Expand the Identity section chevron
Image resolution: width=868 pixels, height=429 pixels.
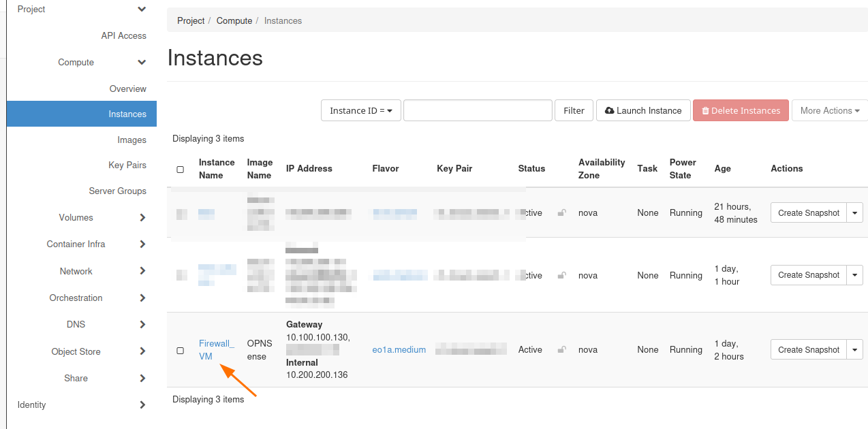click(142, 405)
